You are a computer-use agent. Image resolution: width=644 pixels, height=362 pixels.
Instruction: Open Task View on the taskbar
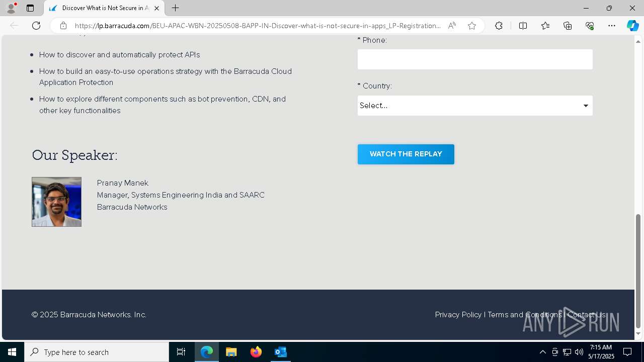coord(181,352)
